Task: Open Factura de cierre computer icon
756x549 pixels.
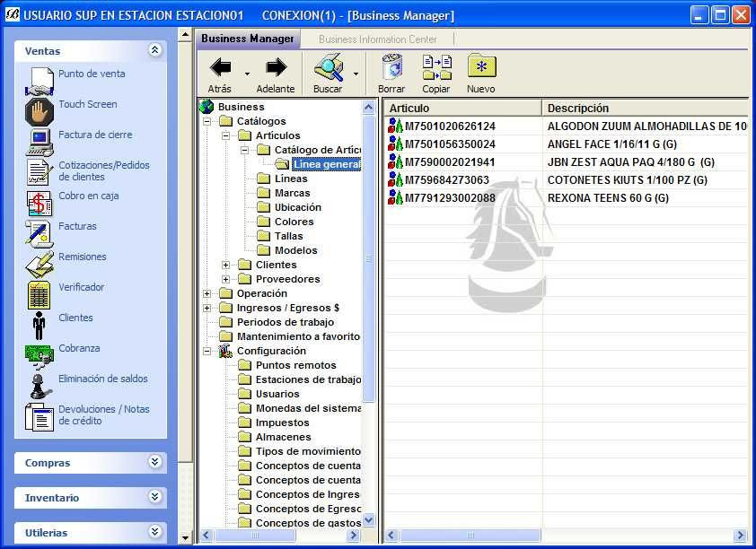Action: point(39,143)
